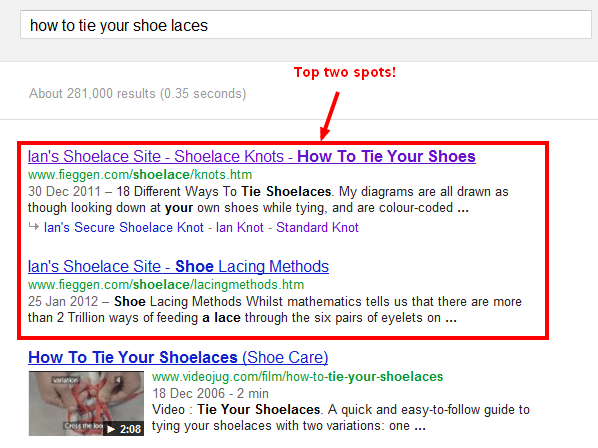This screenshot has height=448, width=598.
Task: Click the 30 Dec 2011 snippet text
Action: click(64, 191)
